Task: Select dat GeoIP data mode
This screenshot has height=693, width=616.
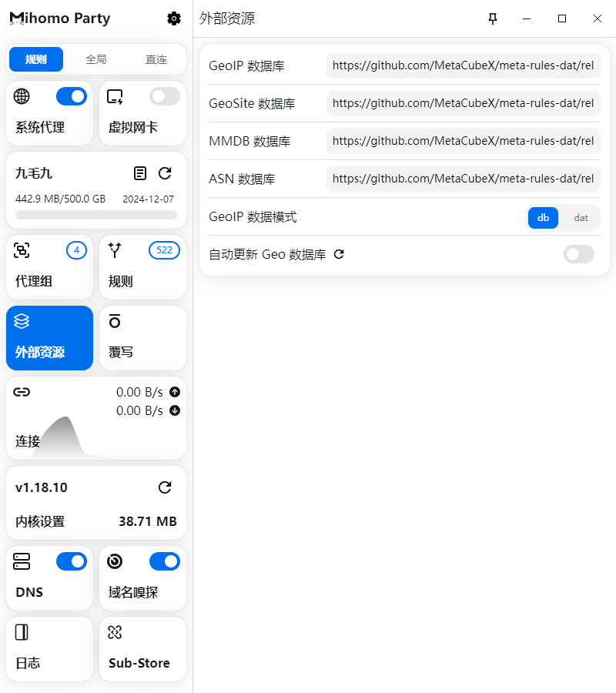Action: pos(581,218)
